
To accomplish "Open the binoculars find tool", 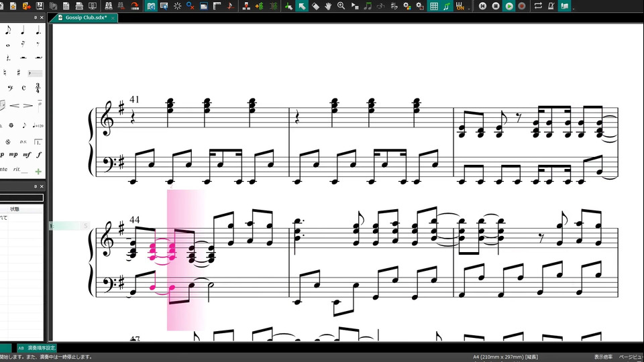I will point(109,6).
